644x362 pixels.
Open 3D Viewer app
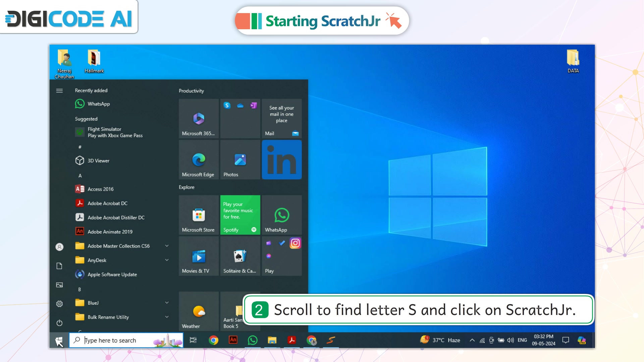click(x=92, y=161)
